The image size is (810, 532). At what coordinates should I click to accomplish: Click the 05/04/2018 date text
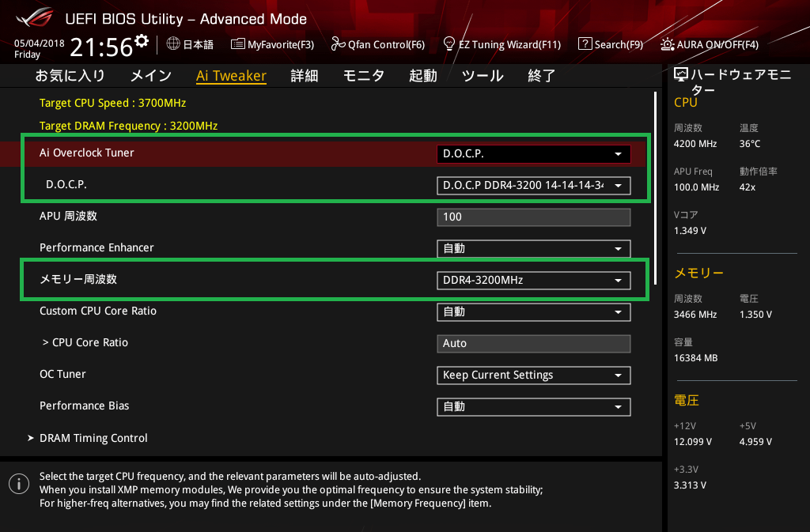coord(40,43)
